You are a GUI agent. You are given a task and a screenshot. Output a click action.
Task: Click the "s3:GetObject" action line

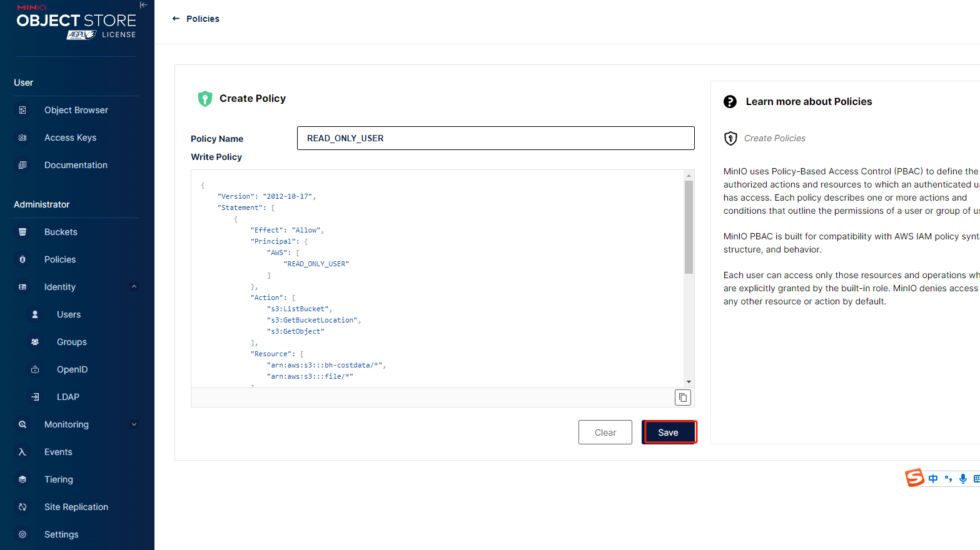(295, 331)
